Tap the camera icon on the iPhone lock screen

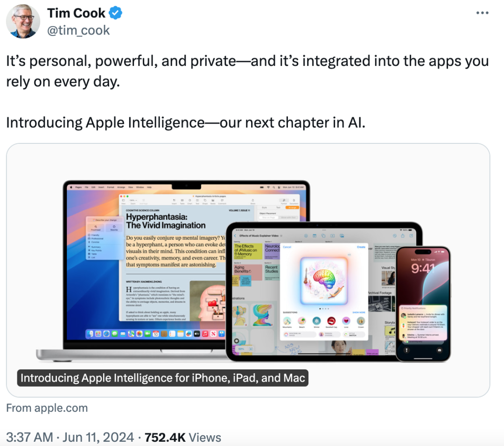tap(439, 349)
